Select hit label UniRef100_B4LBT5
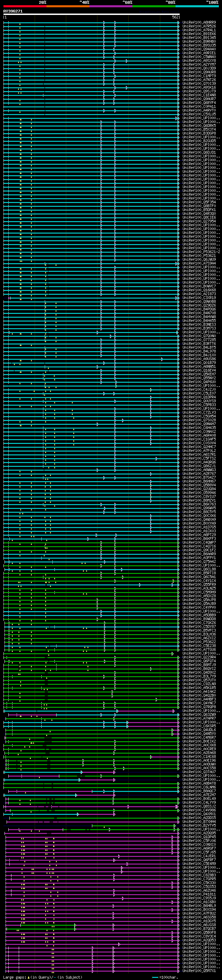222x980 pixels. click(x=199, y=347)
